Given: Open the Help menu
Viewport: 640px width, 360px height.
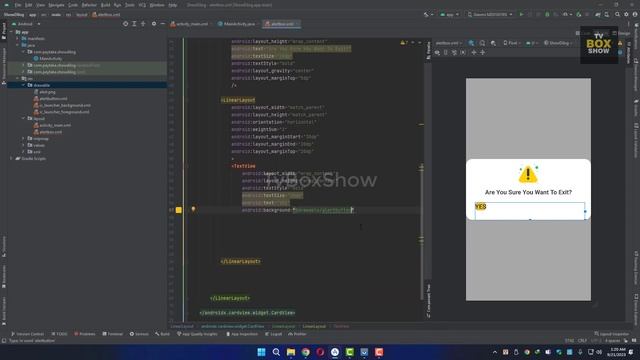Looking at the screenshot, I should (173, 5).
